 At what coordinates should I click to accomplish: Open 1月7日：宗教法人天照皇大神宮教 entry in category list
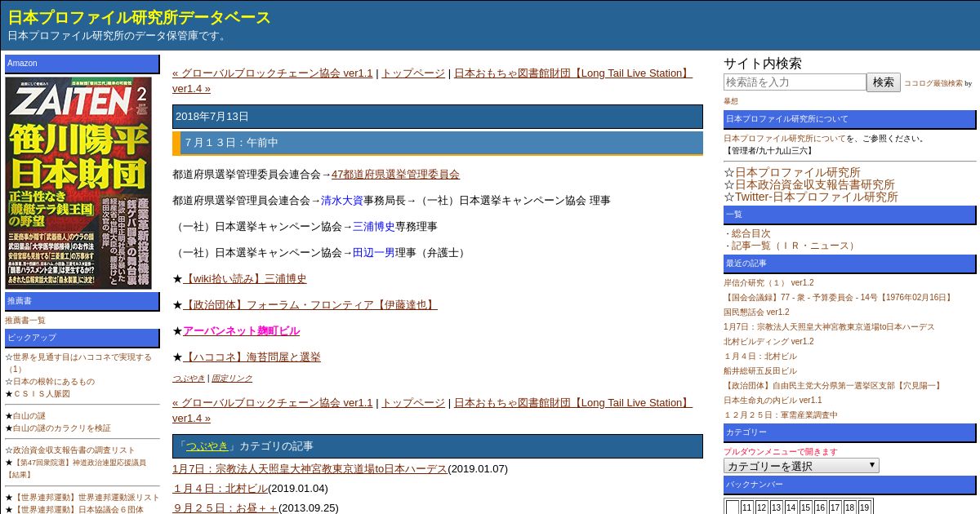[x=310, y=468]
